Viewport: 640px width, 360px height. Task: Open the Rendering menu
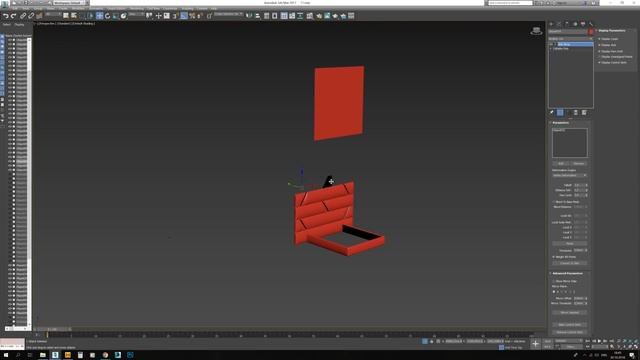point(137,9)
